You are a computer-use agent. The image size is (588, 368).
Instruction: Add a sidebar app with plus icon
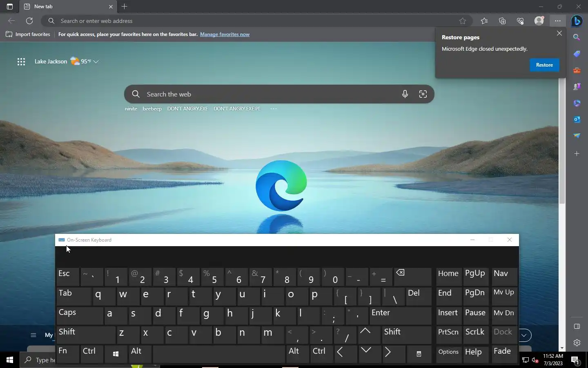point(577,154)
